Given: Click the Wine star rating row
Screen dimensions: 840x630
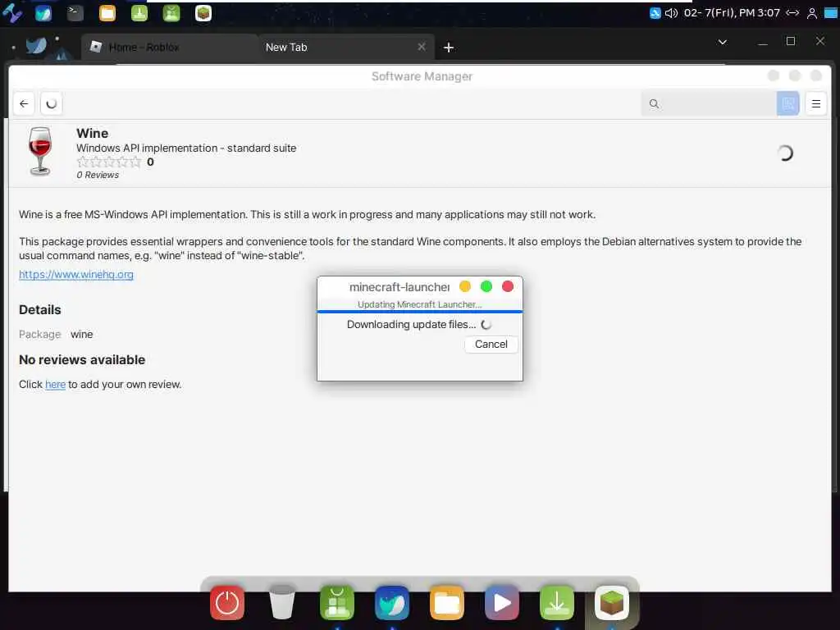Looking at the screenshot, I should [x=109, y=162].
